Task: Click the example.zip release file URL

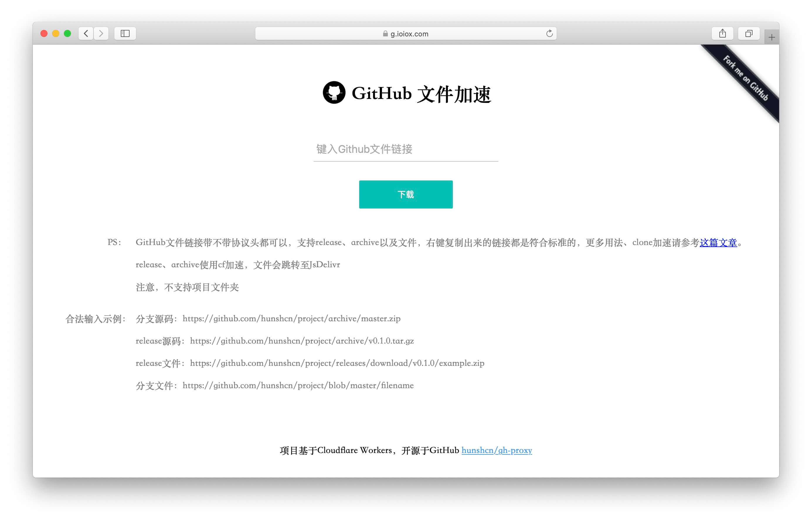Action: pos(337,363)
